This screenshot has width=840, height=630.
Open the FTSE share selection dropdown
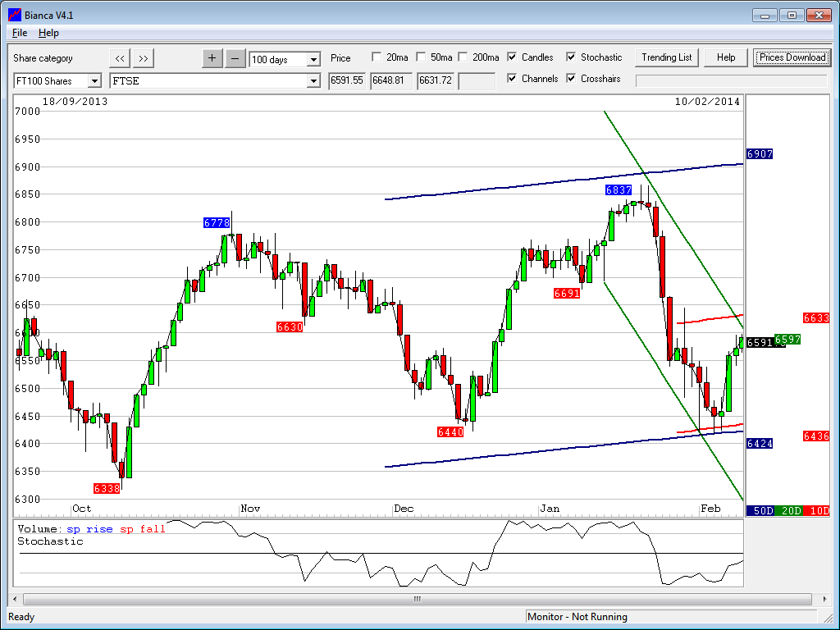pyautogui.click(x=313, y=80)
